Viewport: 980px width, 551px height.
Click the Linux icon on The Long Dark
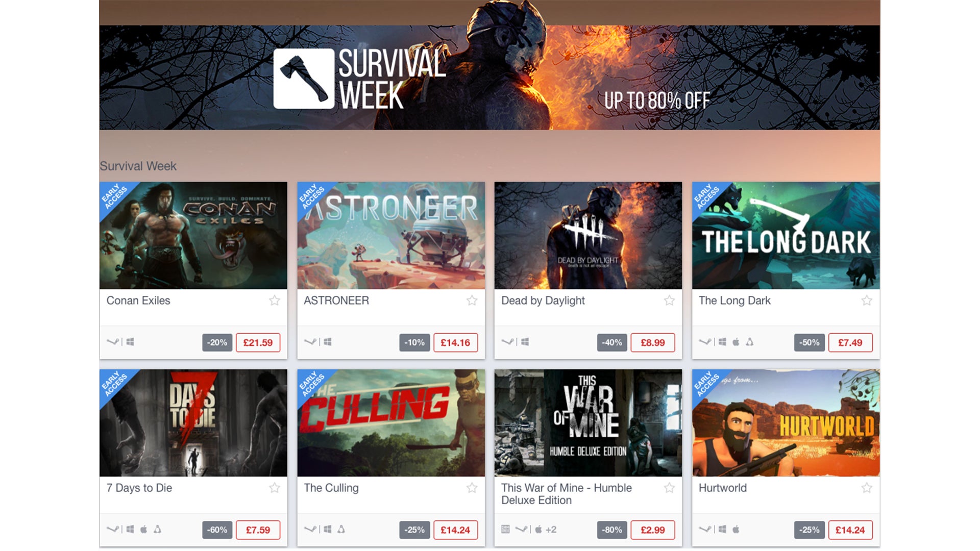(749, 342)
